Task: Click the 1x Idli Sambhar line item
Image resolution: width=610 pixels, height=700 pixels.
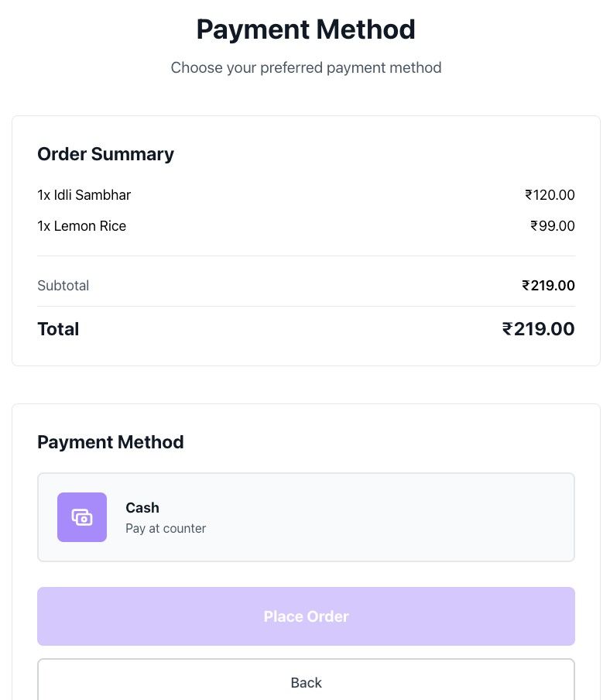Action: pos(84,195)
